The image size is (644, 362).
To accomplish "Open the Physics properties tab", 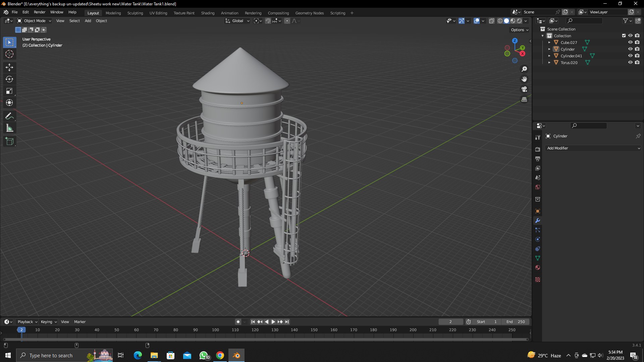I will coord(538,239).
